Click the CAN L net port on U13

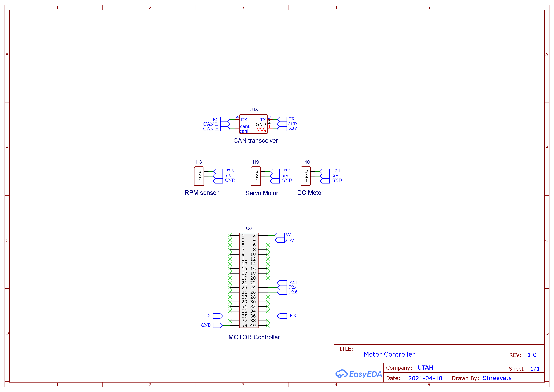[x=225, y=124]
